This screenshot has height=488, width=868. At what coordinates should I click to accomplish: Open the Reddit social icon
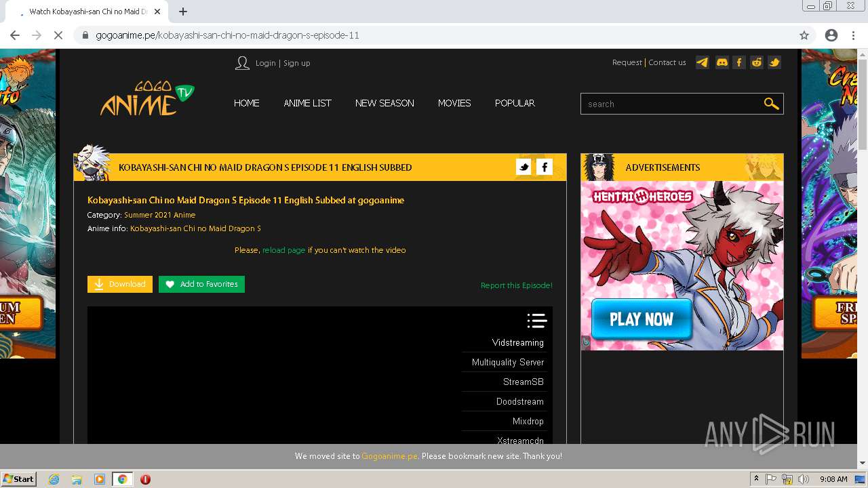click(x=757, y=62)
